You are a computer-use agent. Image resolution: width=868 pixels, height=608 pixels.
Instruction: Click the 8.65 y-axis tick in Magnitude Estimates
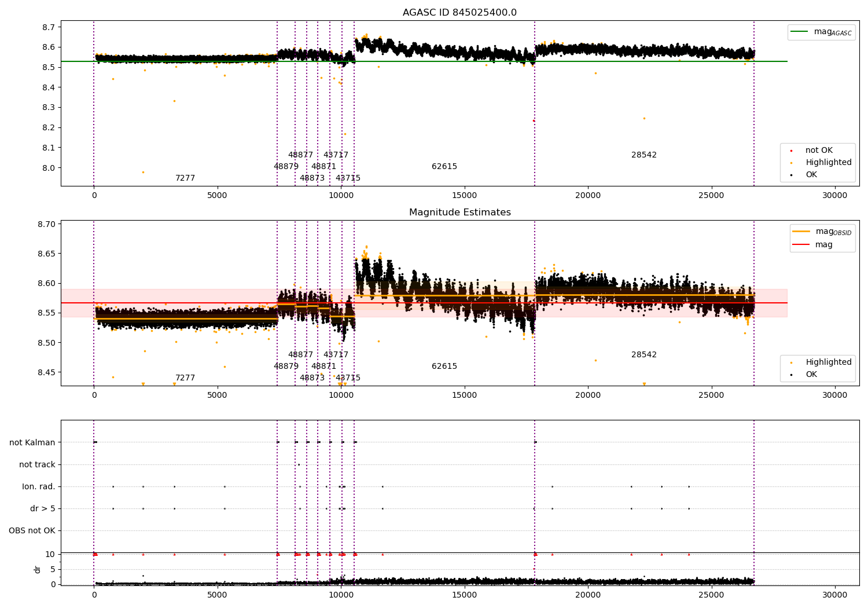coord(47,254)
